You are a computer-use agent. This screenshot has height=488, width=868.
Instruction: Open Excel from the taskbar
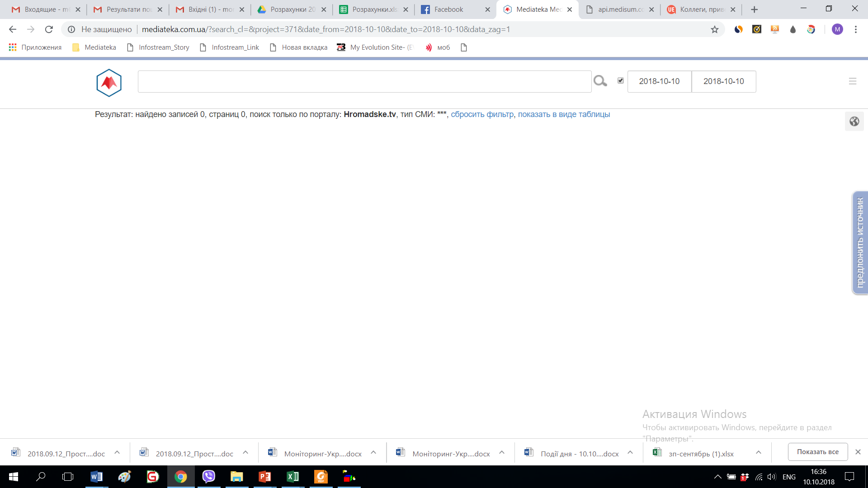tap(292, 477)
